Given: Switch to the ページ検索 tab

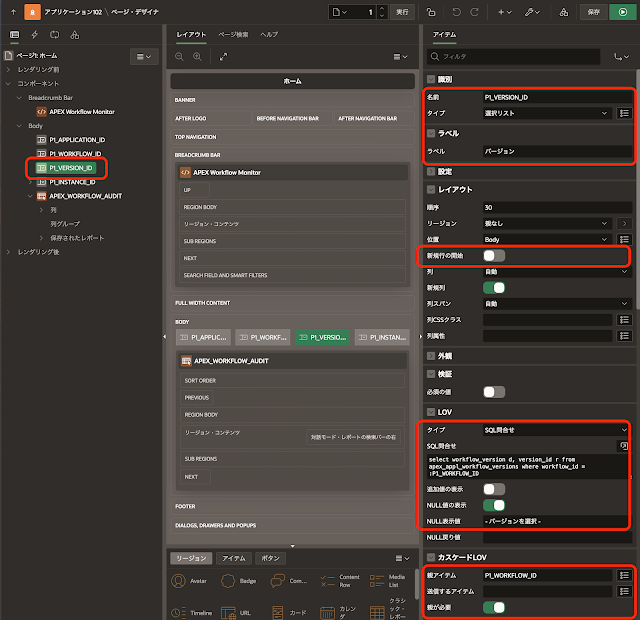Looking at the screenshot, I should tap(233, 35).
